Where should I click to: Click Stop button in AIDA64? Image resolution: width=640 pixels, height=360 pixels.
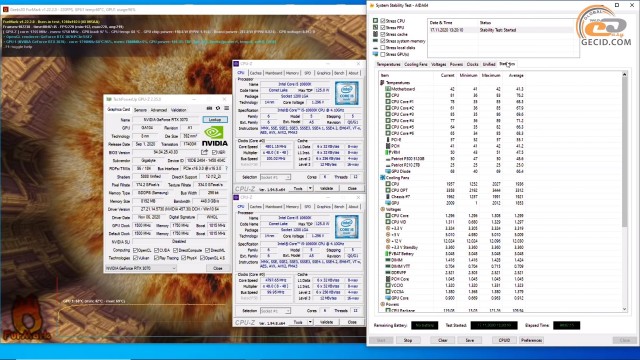pos(408,340)
